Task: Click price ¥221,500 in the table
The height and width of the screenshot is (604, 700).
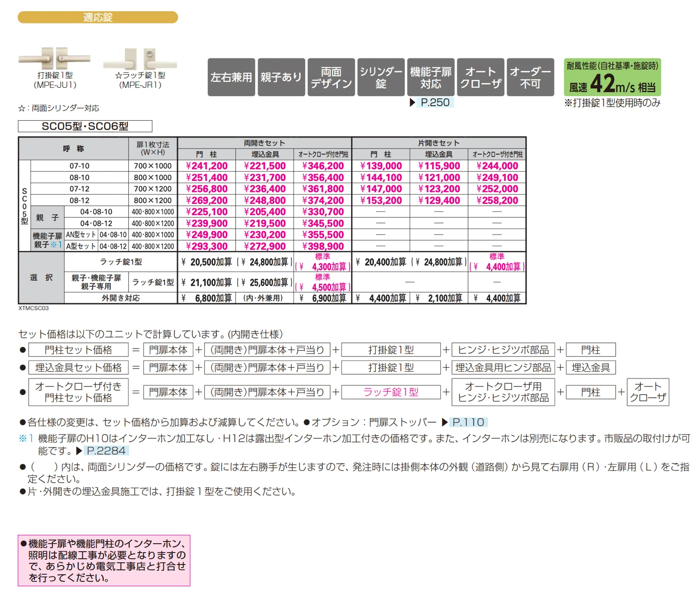Action: [x=265, y=166]
